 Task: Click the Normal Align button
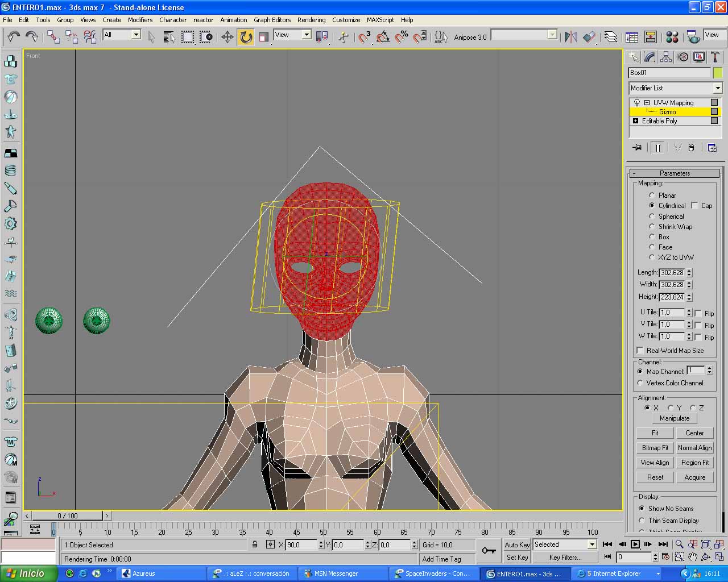(694, 448)
